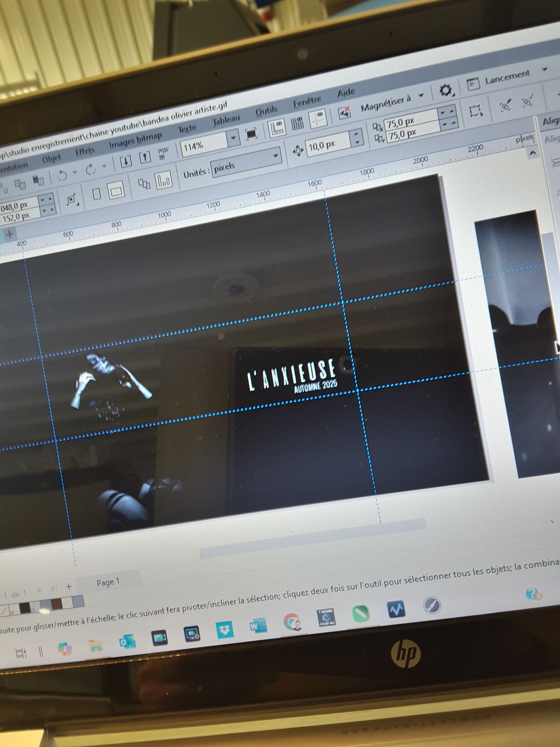
Task: Expand the Unités pixels dropdown
Action: click(x=275, y=156)
